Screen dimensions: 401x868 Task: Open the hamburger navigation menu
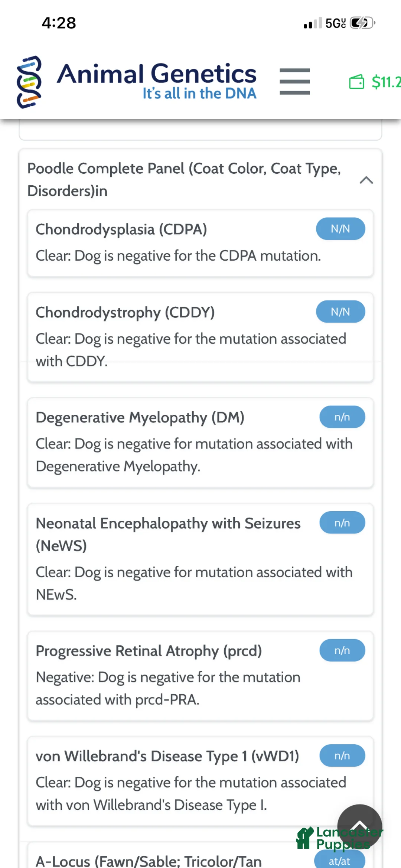tap(294, 81)
